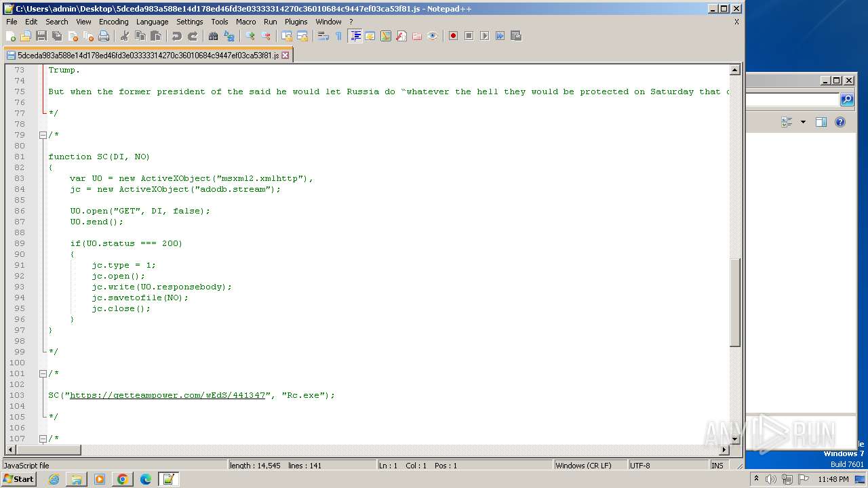Open a file via toolbar folder icon
868x488 pixels.
click(x=26, y=36)
